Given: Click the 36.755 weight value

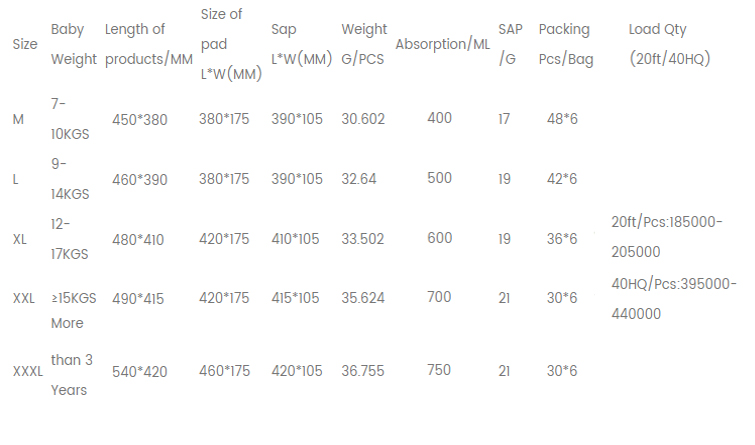Looking at the screenshot, I should [x=363, y=371].
